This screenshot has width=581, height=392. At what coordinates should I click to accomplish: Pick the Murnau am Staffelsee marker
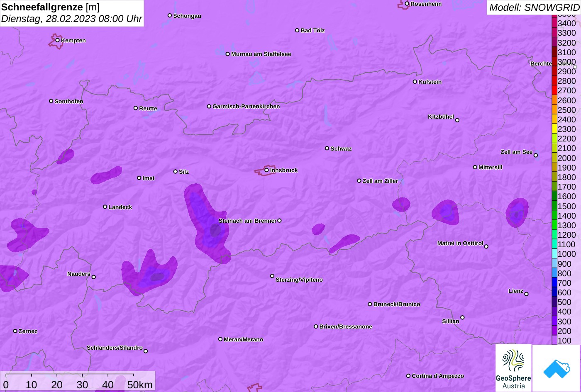click(x=228, y=54)
